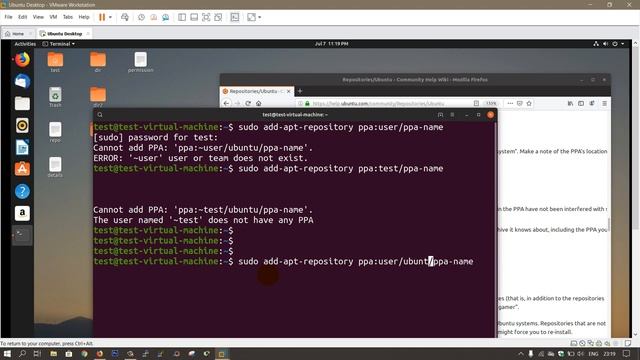The width and height of the screenshot is (640, 360).
Task: Open Thunderbird Mail from the Ubuntu dock
Action: 22,82
